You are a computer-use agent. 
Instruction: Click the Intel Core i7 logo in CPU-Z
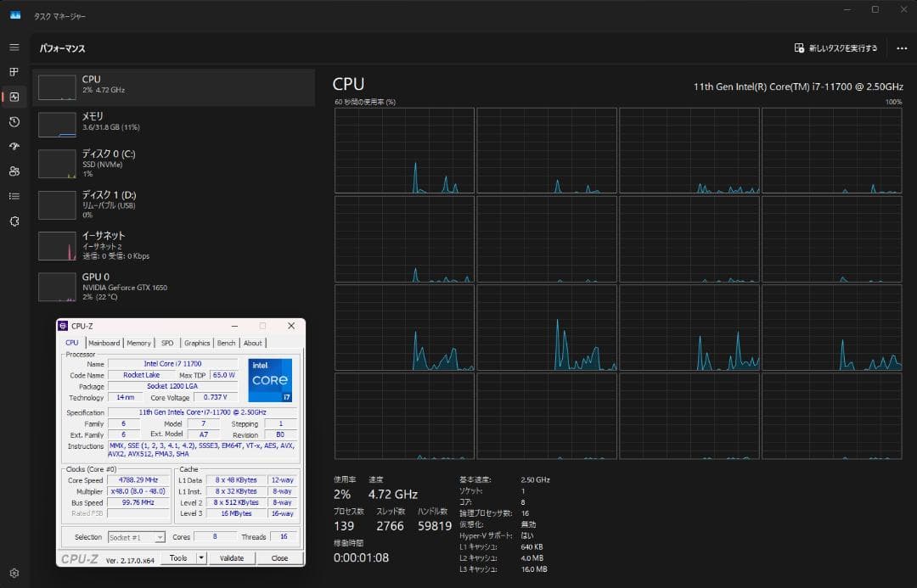(x=270, y=380)
